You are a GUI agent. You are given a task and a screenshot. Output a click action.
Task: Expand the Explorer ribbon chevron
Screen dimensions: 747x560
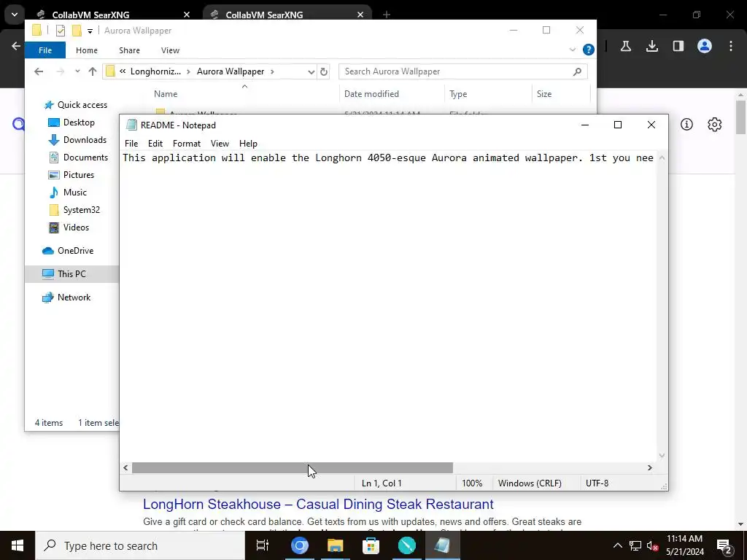(573, 50)
